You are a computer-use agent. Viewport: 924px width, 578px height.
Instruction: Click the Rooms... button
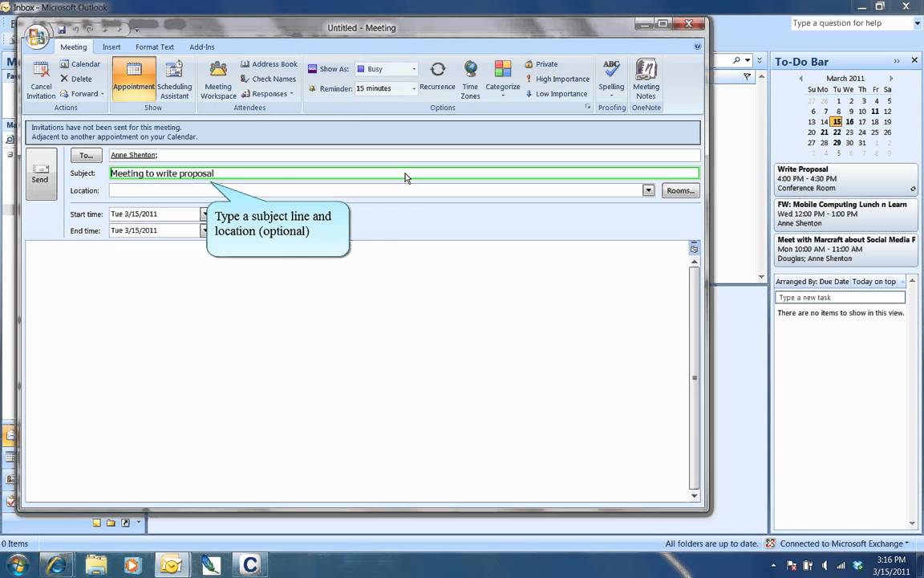681,190
